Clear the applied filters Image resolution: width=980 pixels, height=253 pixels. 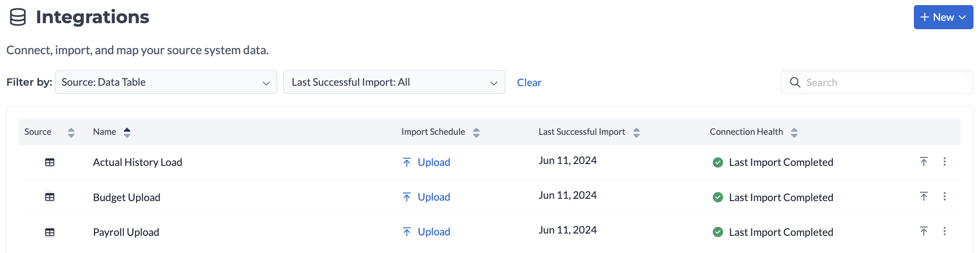529,83
